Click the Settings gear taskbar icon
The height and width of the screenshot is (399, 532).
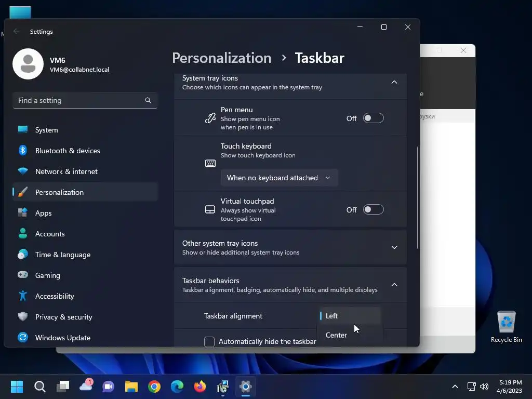(246, 387)
